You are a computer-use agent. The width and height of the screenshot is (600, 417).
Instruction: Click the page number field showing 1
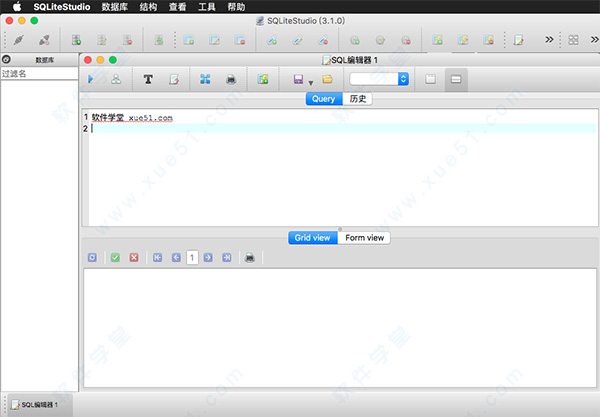pos(192,257)
